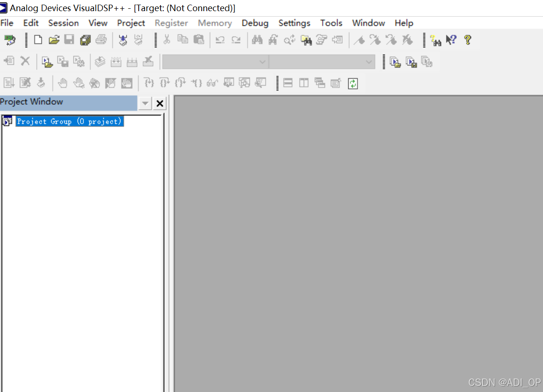Click the Step Out braces icon
The image size is (543, 392).
(180, 82)
